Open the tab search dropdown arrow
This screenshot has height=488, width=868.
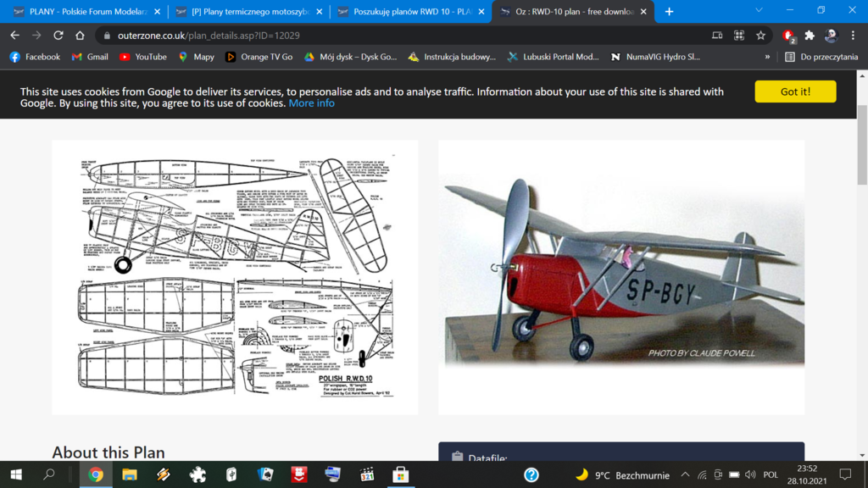(x=759, y=11)
